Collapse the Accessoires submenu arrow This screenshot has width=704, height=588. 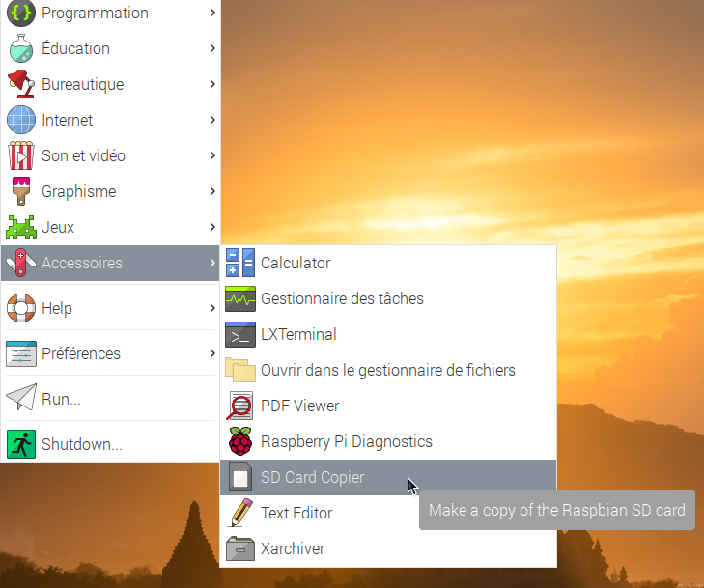[212, 263]
